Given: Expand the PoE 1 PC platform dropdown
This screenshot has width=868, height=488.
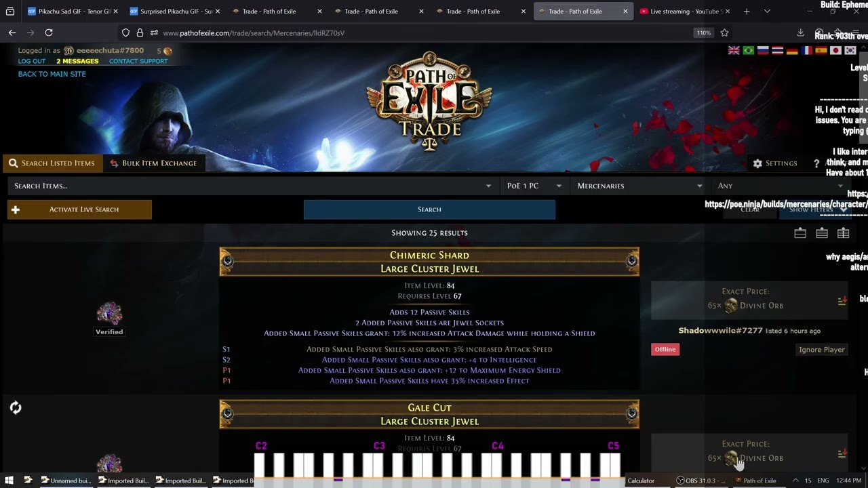Looking at the screenshot, I should pos(534,186).
